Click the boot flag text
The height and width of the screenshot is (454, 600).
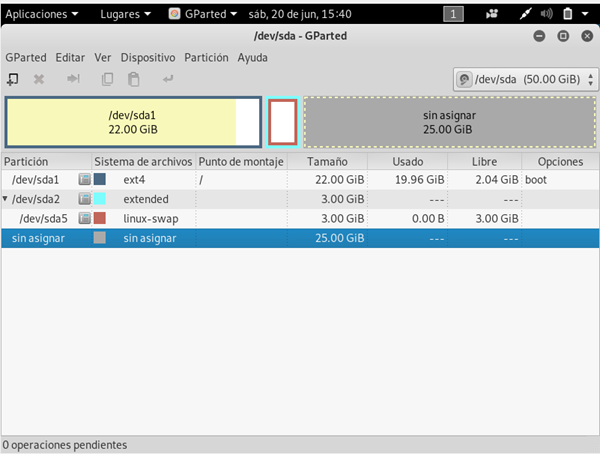(x=536, y=180)
